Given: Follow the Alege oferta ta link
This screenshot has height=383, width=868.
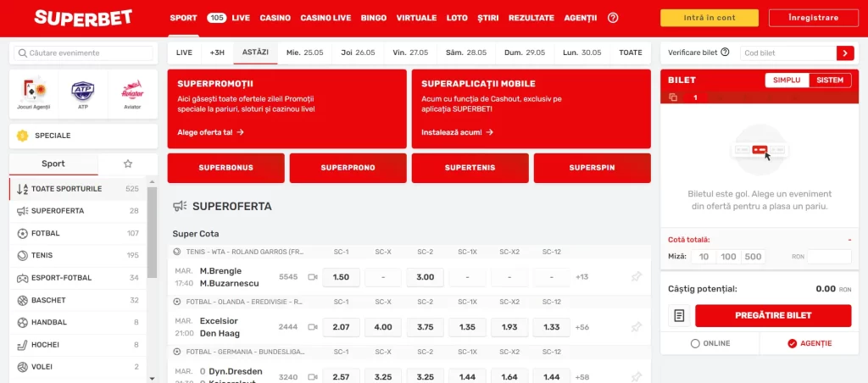Looking at the screenshot, I should point(210,132).
